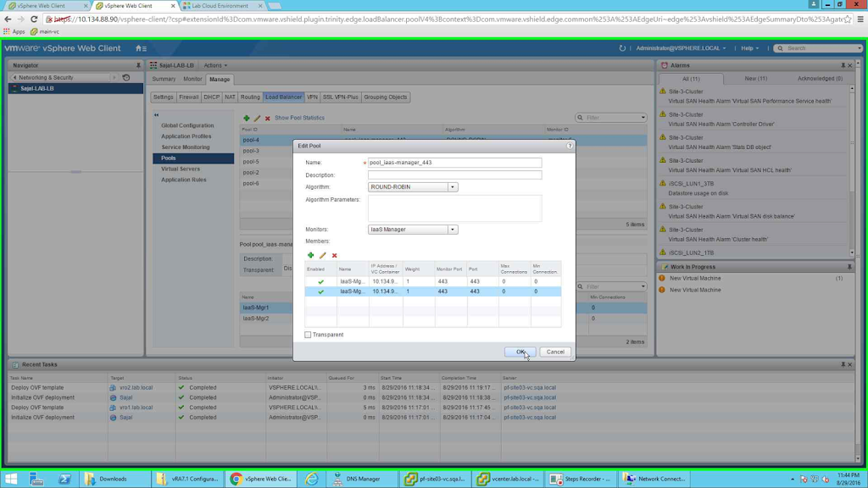Open Internet Explorer from the taskbar
The height and width of the screenshot is (488, 868).
click(x=312, y=479)
